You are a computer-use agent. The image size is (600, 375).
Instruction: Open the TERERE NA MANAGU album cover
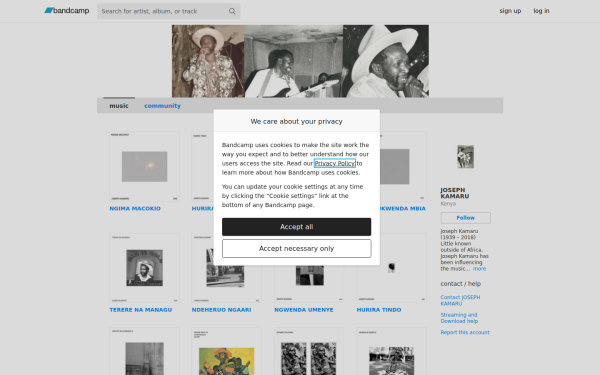click(x=144, y=268)
